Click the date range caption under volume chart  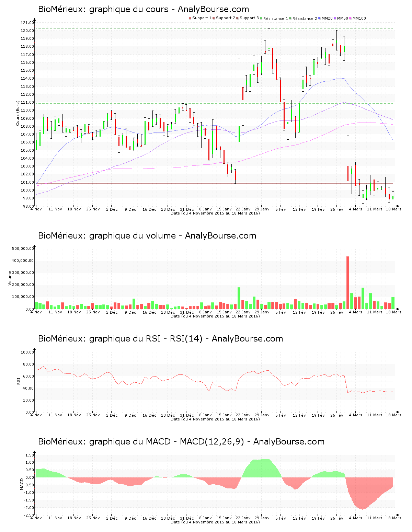point(215,316)
